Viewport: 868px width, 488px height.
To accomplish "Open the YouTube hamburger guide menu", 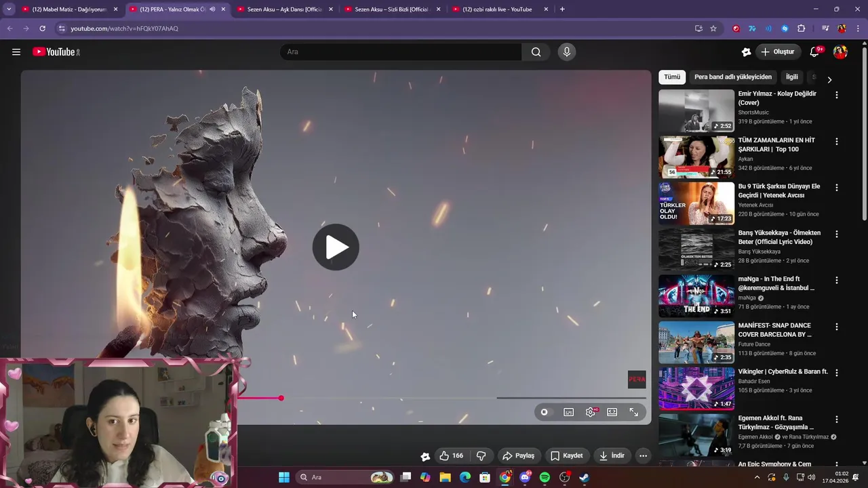I will tap(16, 52).
